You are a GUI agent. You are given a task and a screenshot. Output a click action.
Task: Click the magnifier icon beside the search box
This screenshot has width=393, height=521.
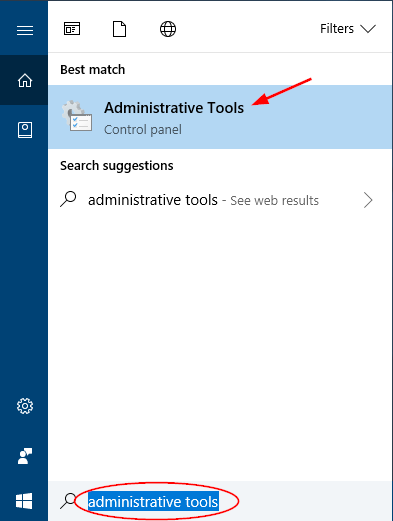coord(68,501)
